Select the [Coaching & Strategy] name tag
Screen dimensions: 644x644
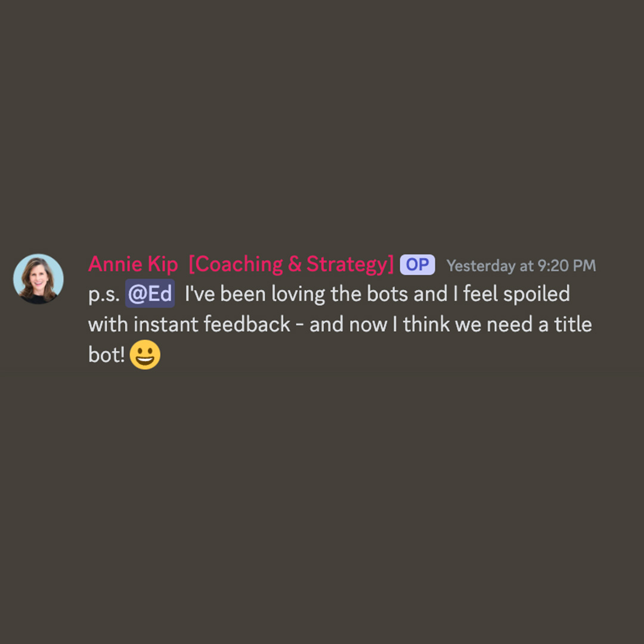coord(291,264)
